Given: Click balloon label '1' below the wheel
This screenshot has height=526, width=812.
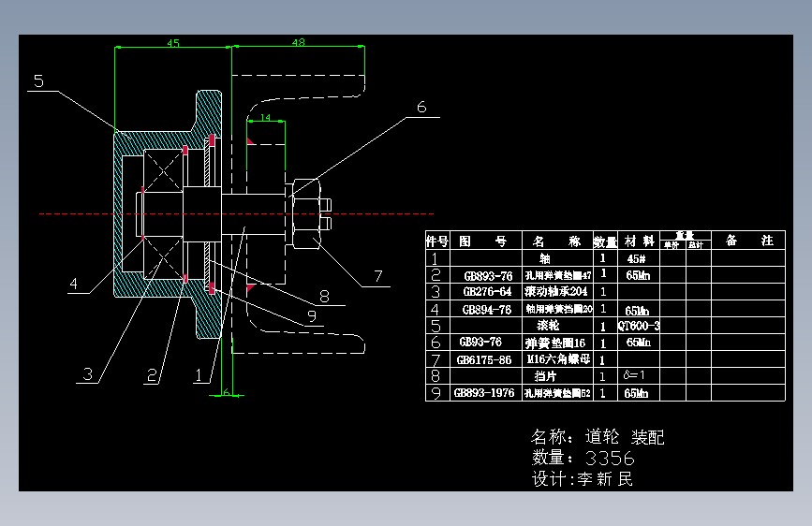Looking at the screenshot, I should (x=199, y=374).
